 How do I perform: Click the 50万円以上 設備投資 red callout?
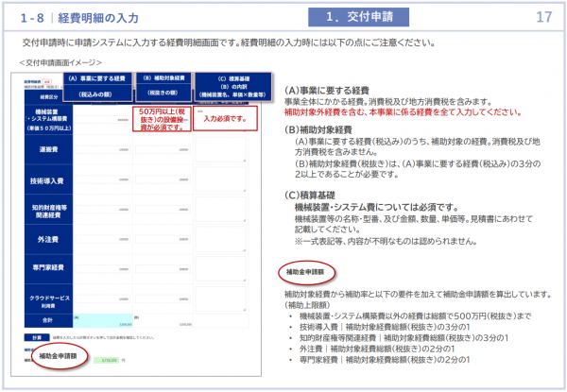click(x=160, y=119)
